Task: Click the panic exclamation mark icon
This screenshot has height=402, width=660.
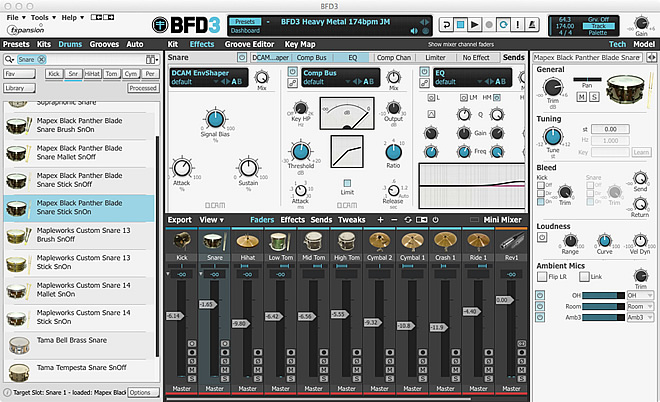Action: click(517, 25)
